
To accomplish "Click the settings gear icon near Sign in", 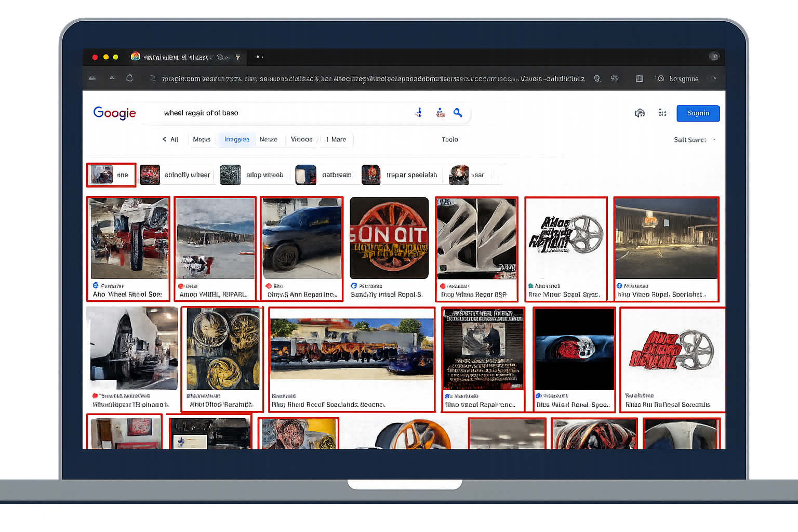I will (x=640, y=113).
